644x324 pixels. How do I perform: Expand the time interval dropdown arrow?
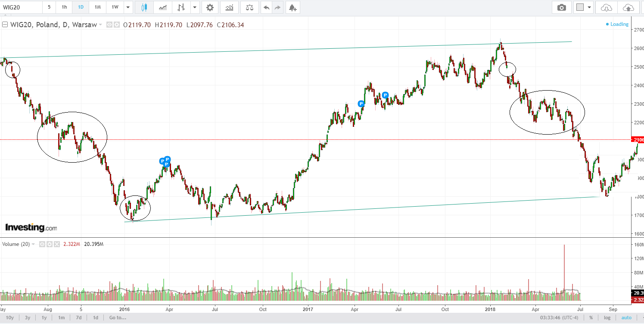(128, 7)
